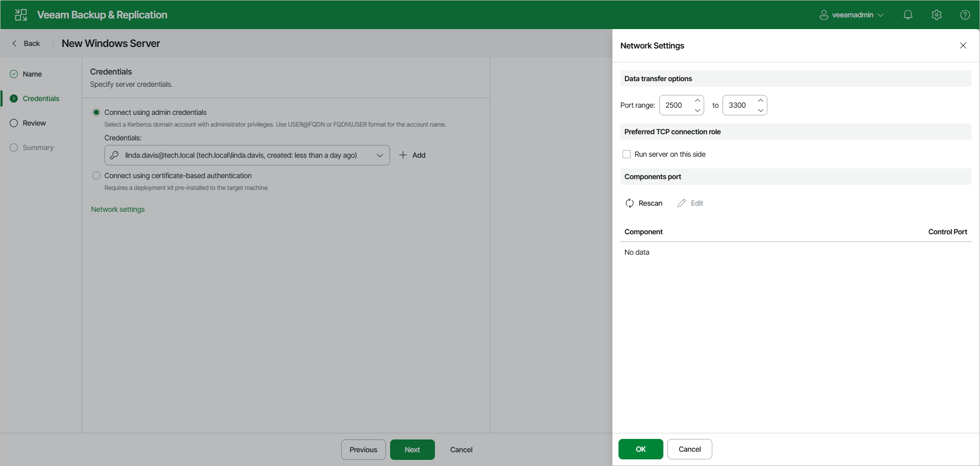Click OK in Network Settings
The width and height of the screenshot is (980, 466).
pos(641,449)
